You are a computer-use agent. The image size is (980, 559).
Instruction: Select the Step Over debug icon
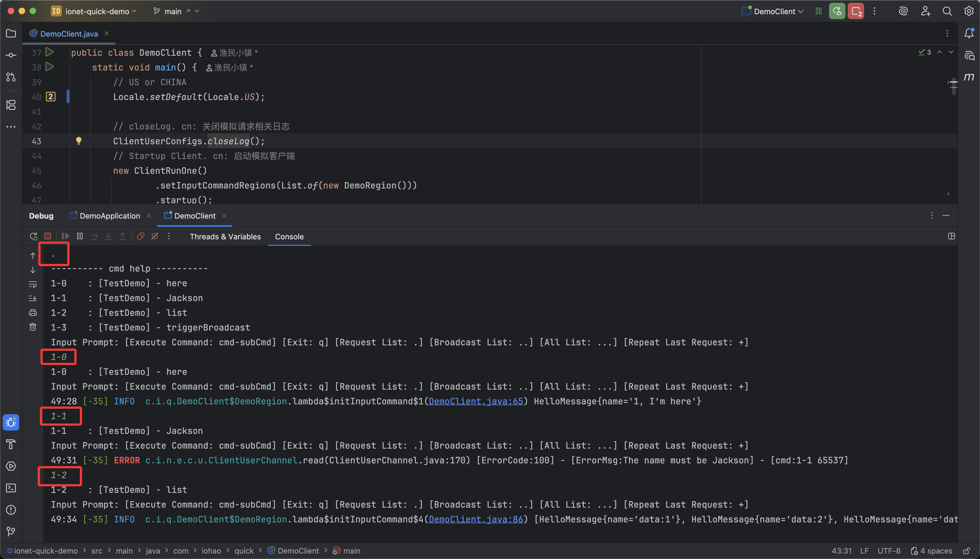tap(94, 236)
